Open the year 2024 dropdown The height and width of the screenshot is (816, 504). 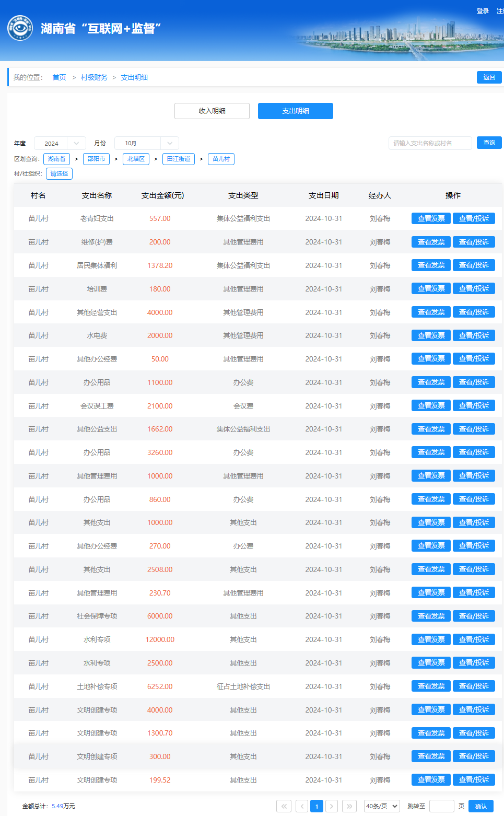point(59,143)
